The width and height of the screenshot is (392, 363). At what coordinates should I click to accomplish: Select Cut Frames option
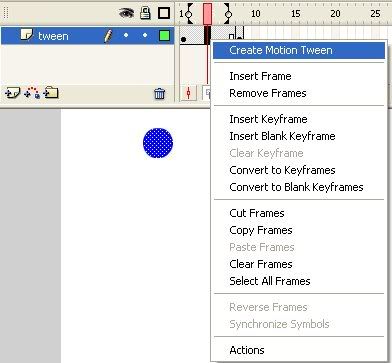[x=257, y=213]
